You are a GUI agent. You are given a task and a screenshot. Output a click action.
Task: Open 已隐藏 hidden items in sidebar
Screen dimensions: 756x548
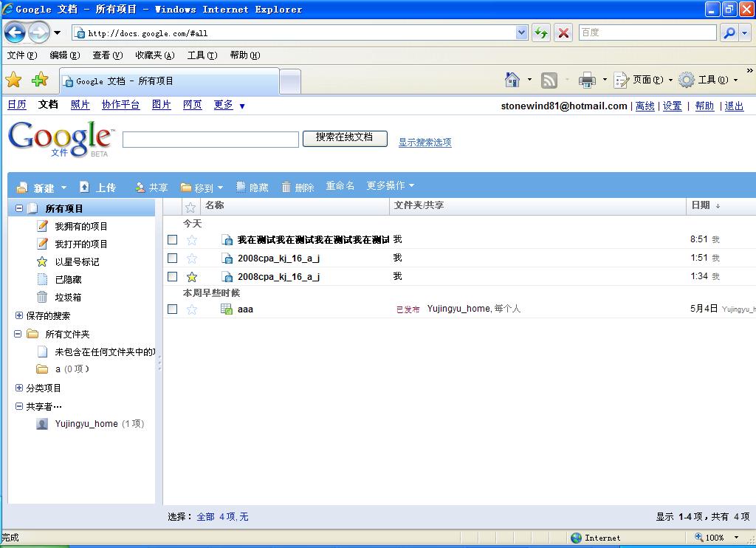pyautogui.click(x=68, y=279)
